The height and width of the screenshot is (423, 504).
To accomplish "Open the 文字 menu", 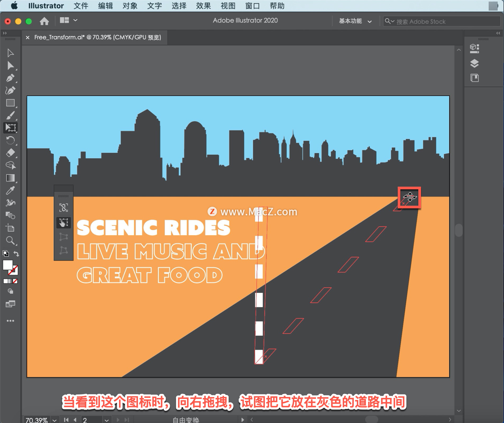I will pyautogui.click(x=154, y=6).
